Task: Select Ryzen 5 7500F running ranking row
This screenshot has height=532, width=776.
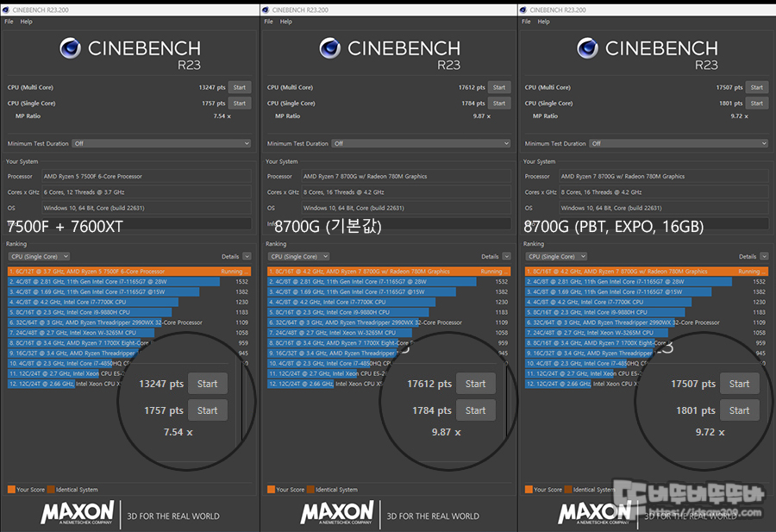Action: click(129, 272)
